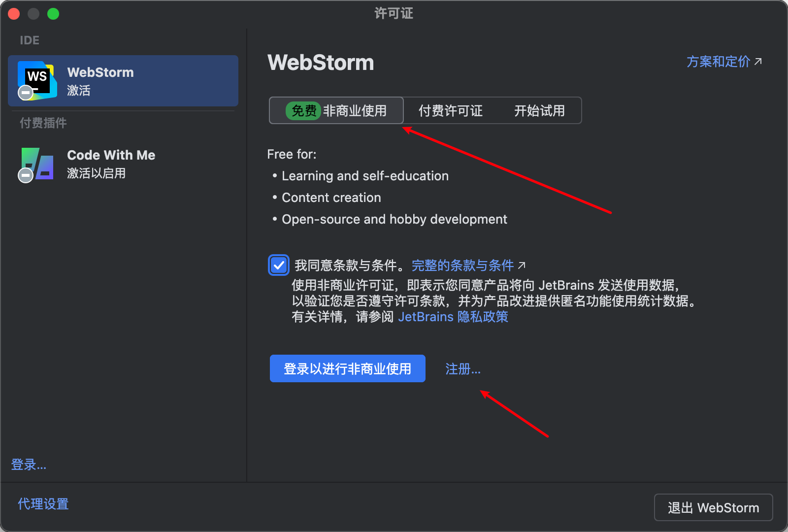Click the green macOS zoom button
This screenshot has width=788, height=532.
pyautogui.click(x=53, y=13)
